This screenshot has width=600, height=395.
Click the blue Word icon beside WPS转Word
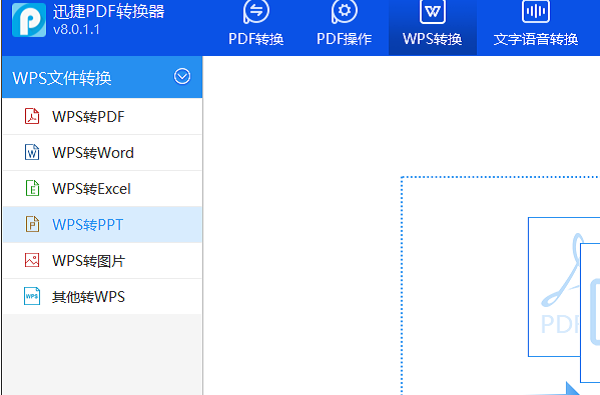coord(32,152)
